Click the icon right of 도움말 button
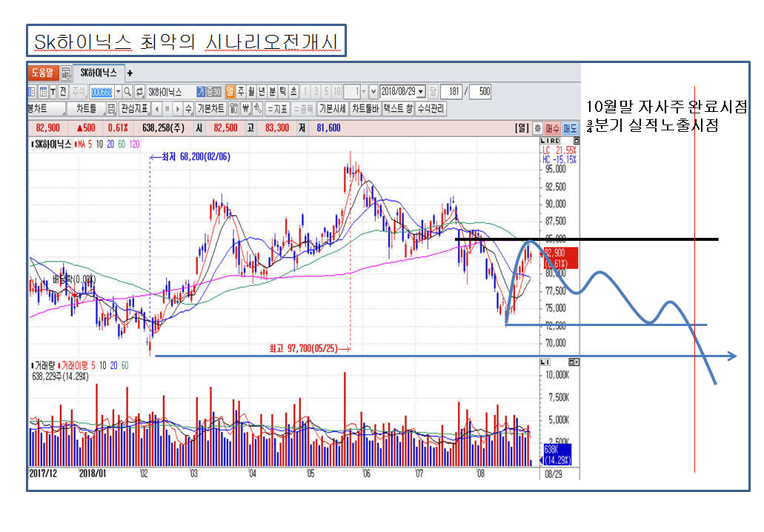 coord(66,73)
